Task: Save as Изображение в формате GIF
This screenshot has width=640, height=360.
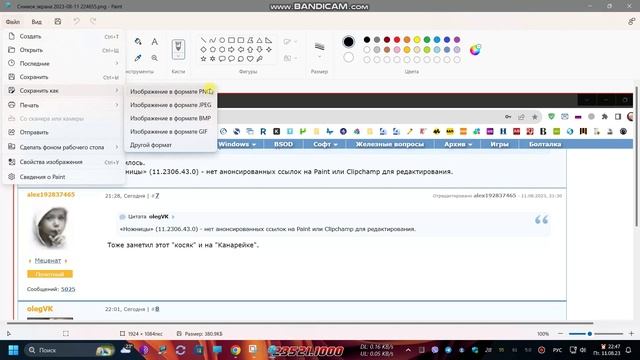Action: click(171, 131)
